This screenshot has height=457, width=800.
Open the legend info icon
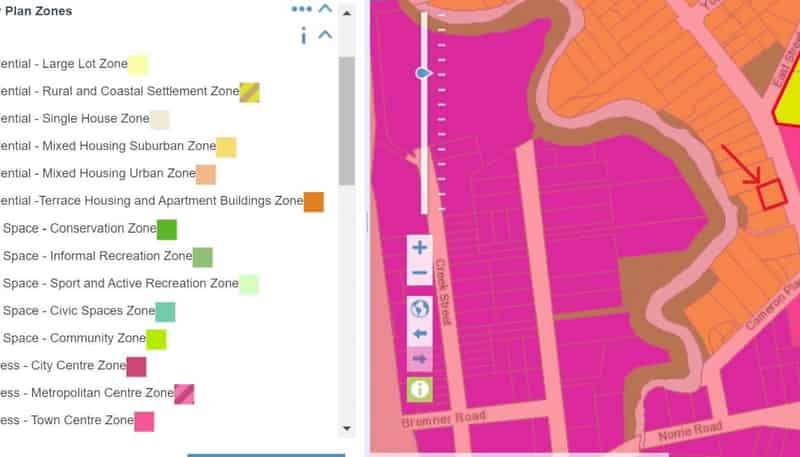pyautogui.click(x=304, y=36)
